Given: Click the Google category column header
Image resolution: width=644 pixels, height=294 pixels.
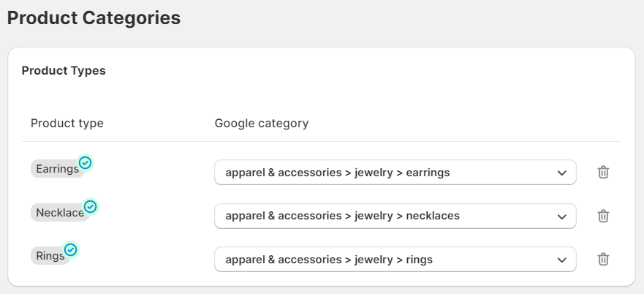Looking at the screenshot, I should click(x=262, y=123).
